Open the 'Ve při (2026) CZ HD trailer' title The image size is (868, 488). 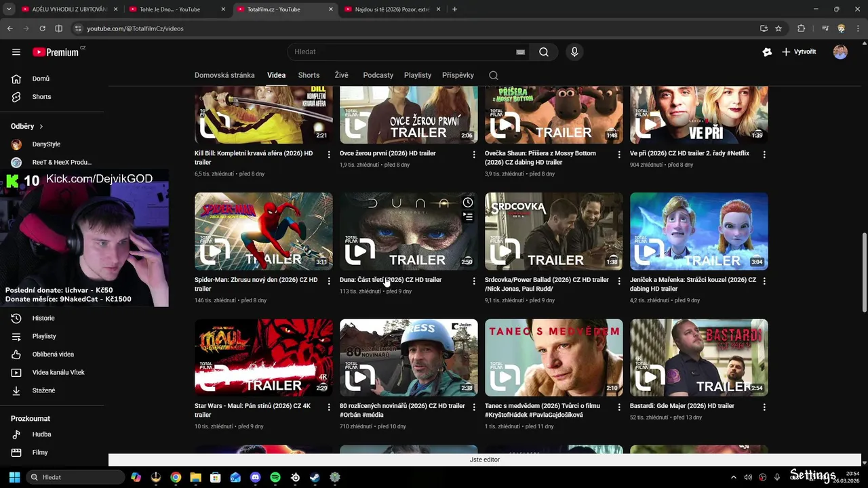click(690, 153)
